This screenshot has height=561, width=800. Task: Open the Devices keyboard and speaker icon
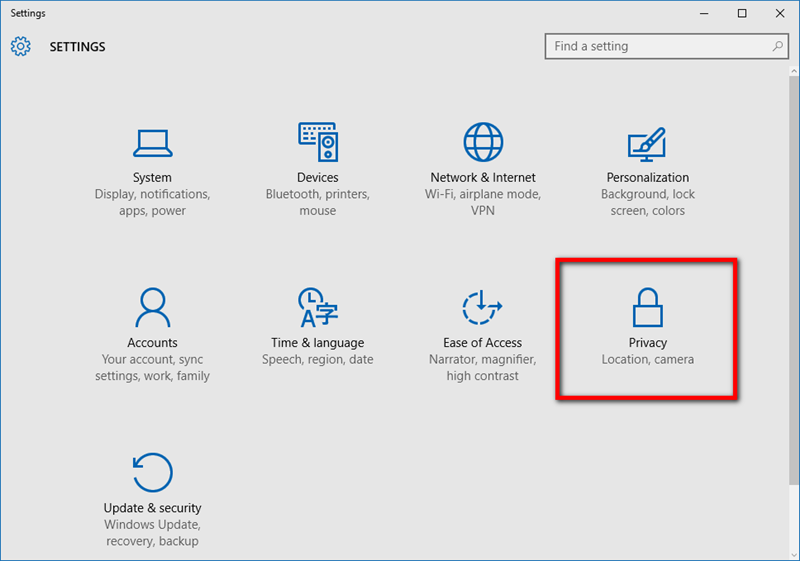(x=318, y=141)
